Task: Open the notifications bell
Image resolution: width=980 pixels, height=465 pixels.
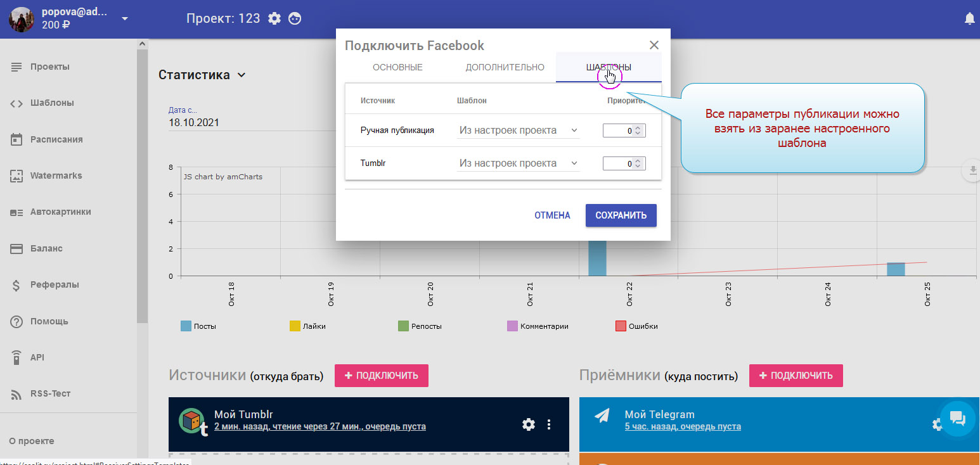Action: [969, 19]
